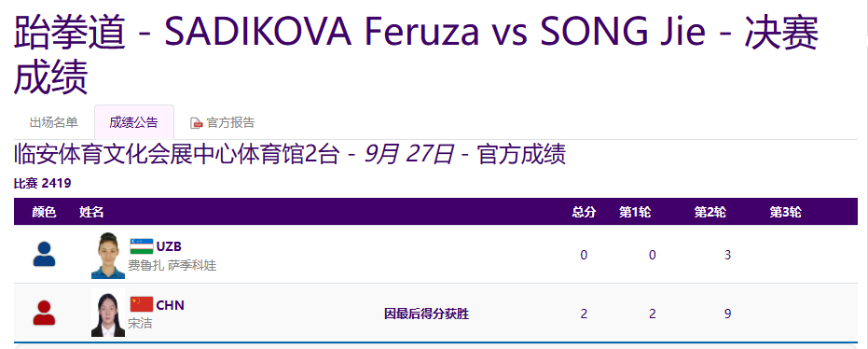The image size is (868, 349).
Task: Click the China flag icon
Action: (142, 305)
